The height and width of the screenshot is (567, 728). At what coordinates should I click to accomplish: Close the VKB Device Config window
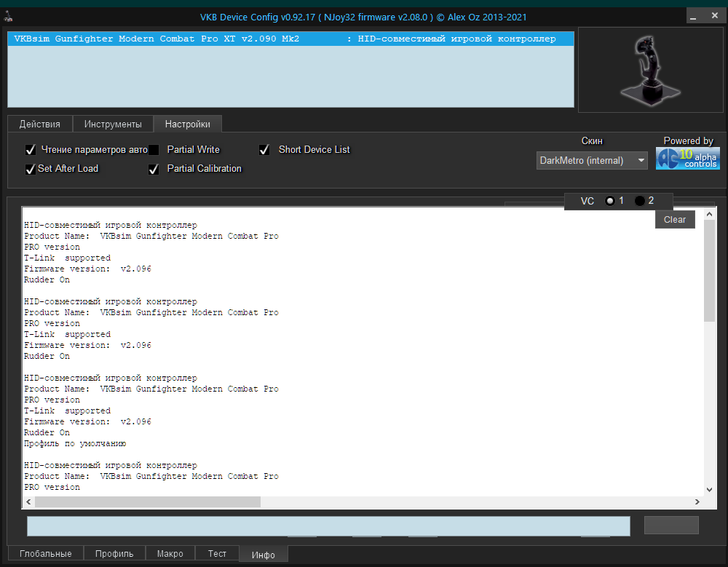click(715, 16)
